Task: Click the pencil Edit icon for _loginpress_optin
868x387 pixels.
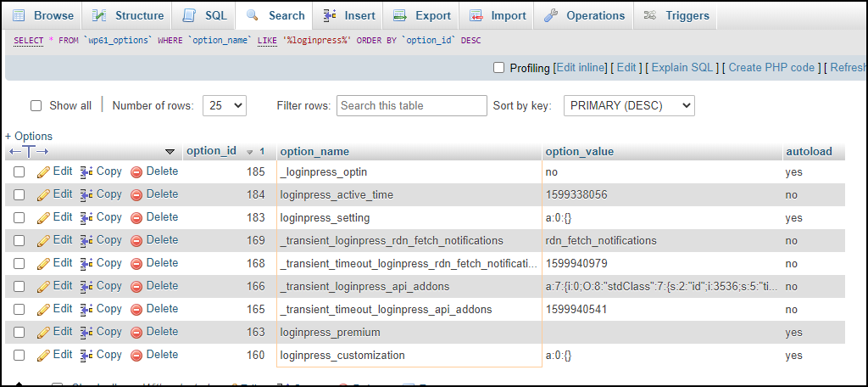Action: point(44,172)
